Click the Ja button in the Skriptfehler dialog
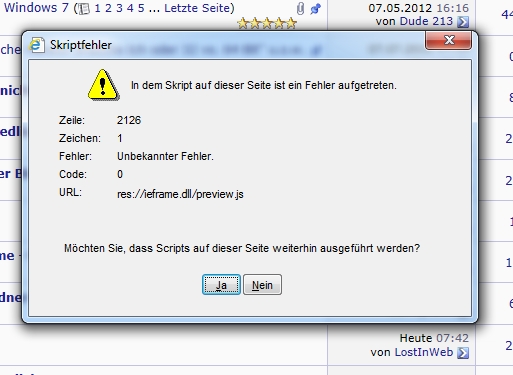 click(x=221, y=285)
